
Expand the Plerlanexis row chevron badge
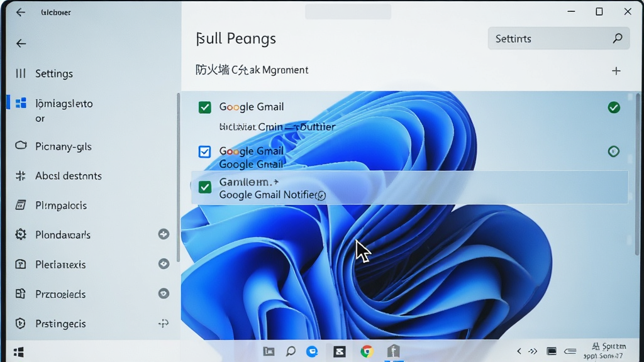[x=164, y=263]
